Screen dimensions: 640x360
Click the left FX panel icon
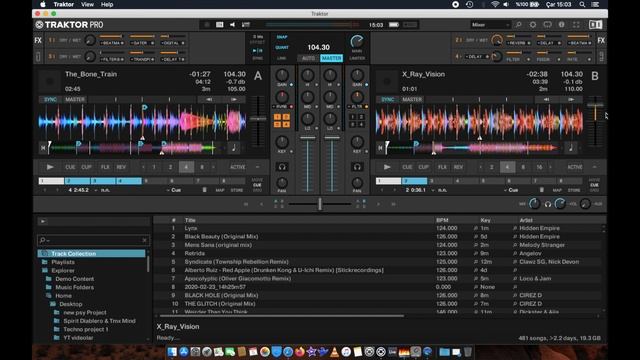pyautogui.click(x=38, y=40)
